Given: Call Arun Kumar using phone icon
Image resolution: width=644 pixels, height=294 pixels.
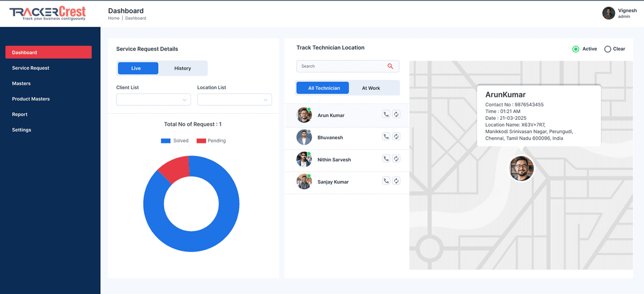Looking at the screenshot, I should (x=386, y=114).
